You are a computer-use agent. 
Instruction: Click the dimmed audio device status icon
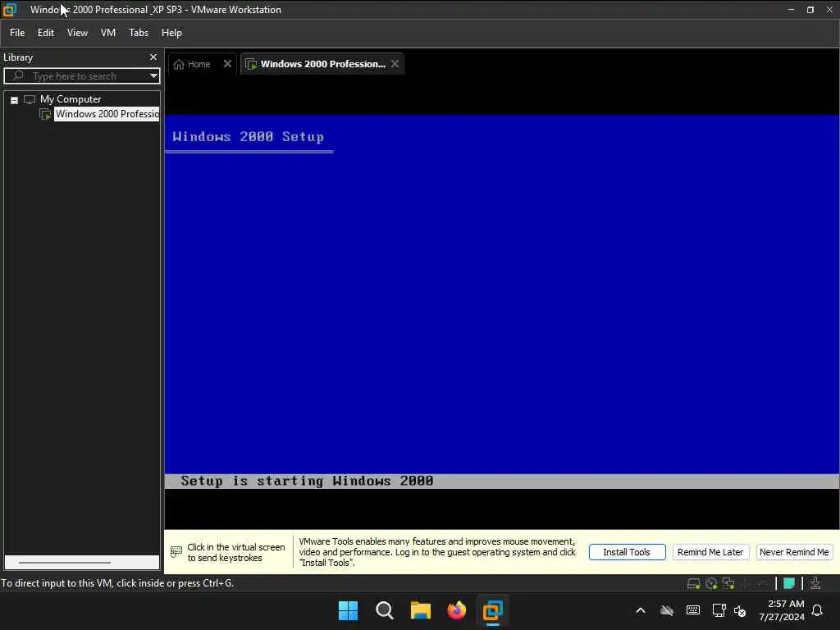click(746, 583)
